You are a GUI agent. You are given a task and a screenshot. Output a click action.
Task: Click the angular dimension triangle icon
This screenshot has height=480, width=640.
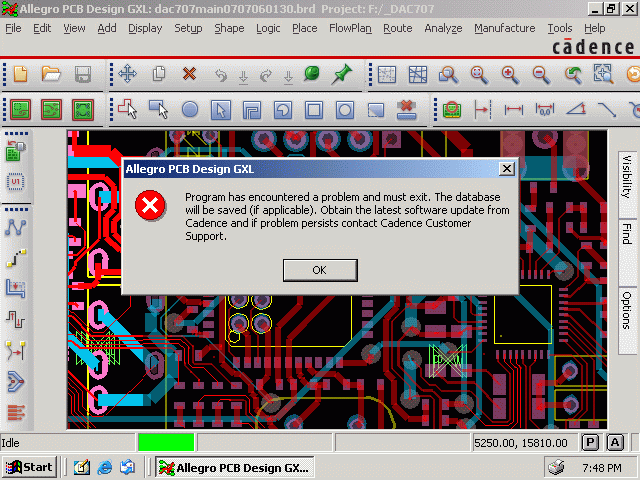(576, 109)
